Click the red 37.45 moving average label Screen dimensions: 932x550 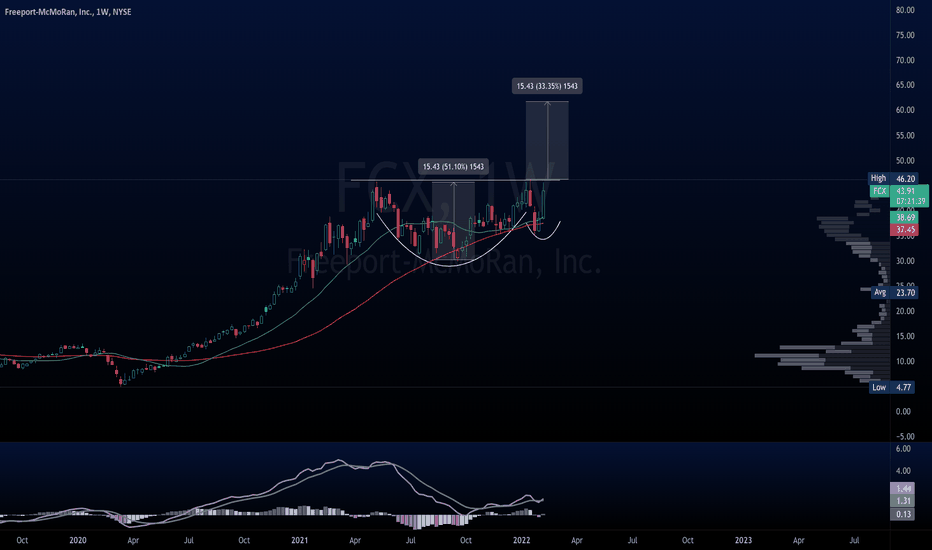(905, 230)
